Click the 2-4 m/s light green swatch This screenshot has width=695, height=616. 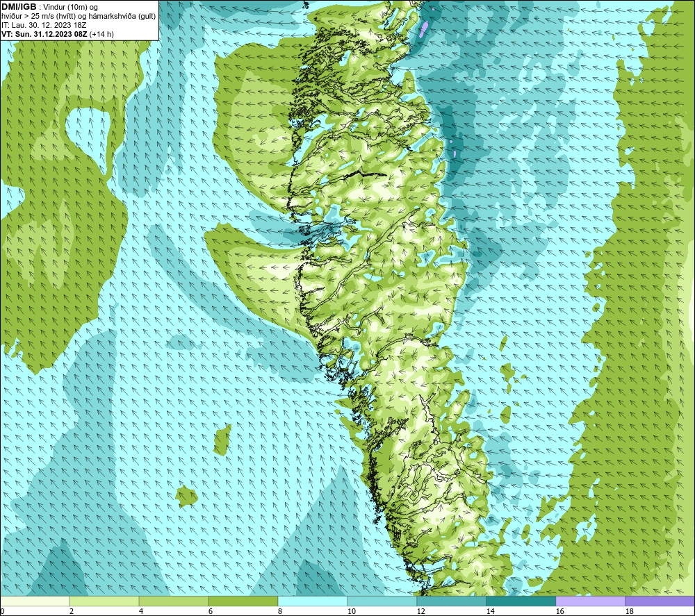coord(104,601)
